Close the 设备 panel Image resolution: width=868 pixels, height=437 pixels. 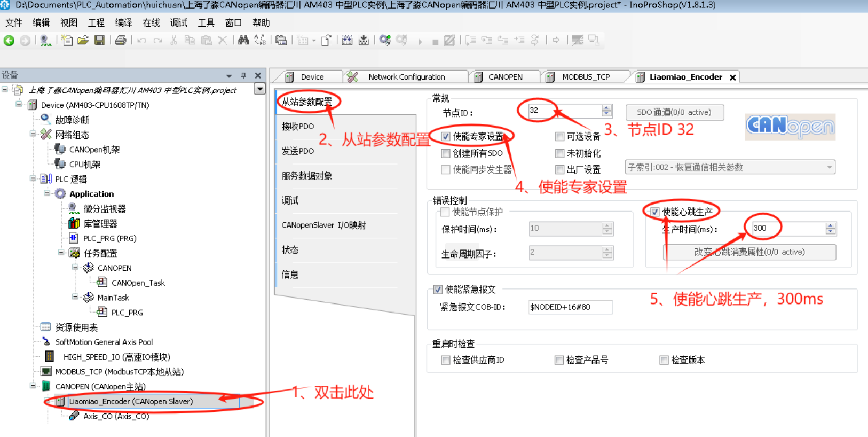pyautogui.click(x=258, y=75)
